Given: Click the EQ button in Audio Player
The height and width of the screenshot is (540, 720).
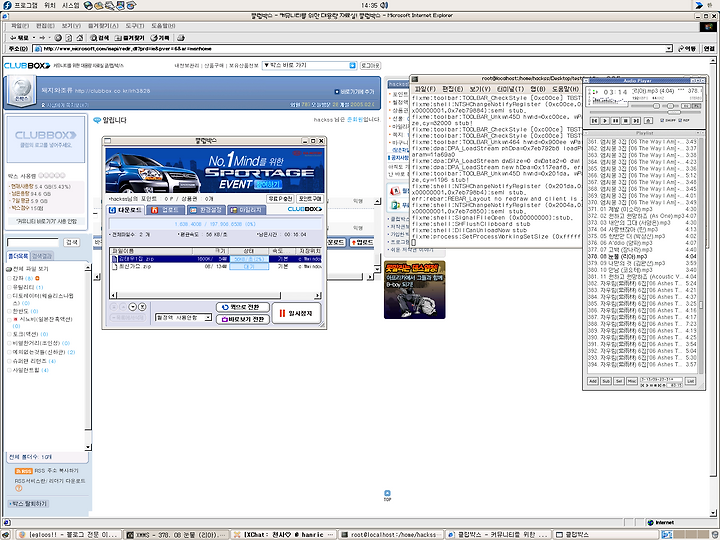Looking at the screenshot, I should (686, 106).
